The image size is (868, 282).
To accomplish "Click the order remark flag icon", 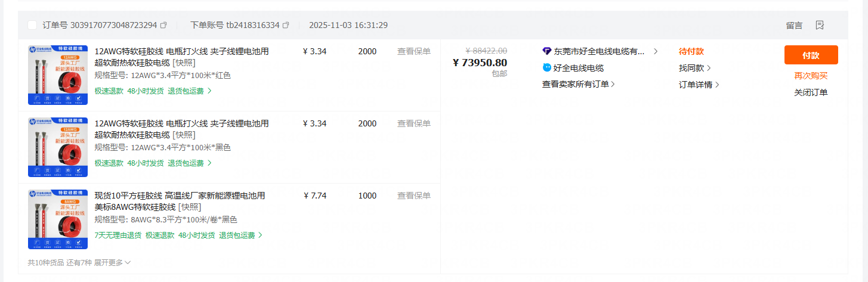I will click(x=820, y=25).
